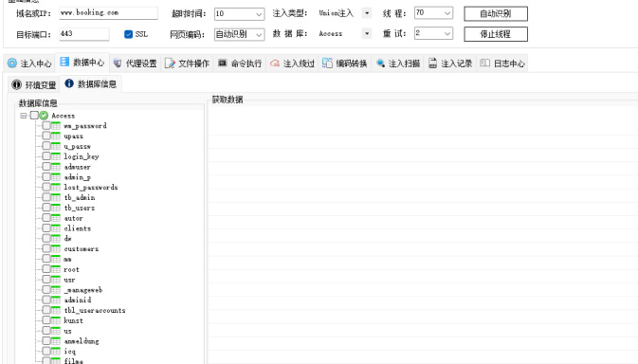Click table icon of login_key

(x=56, y=156)
